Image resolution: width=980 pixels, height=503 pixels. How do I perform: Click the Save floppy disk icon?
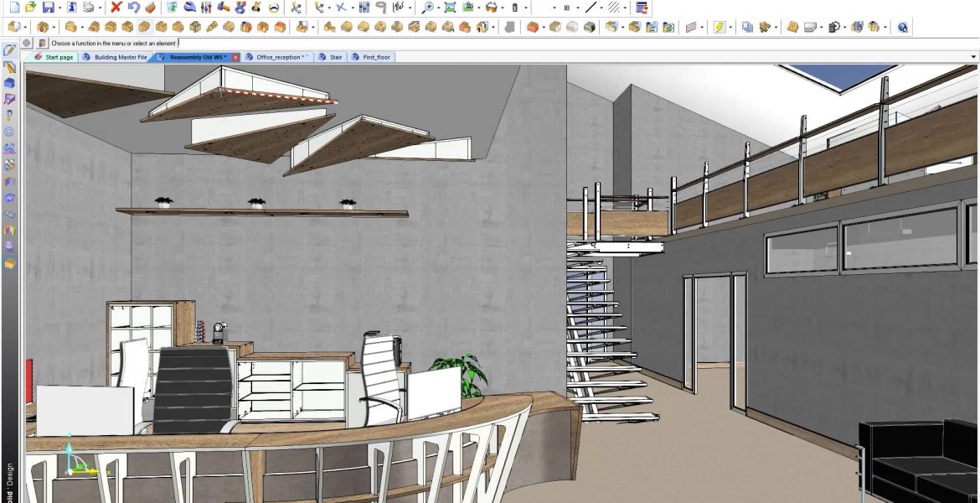(x=48, y=8)
